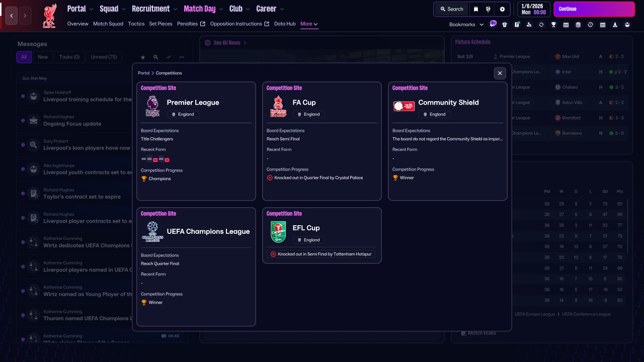The image size is (644, 362).
Task: Open the EFL Cup Competition Site link
Action: click(x=284, y=214)
